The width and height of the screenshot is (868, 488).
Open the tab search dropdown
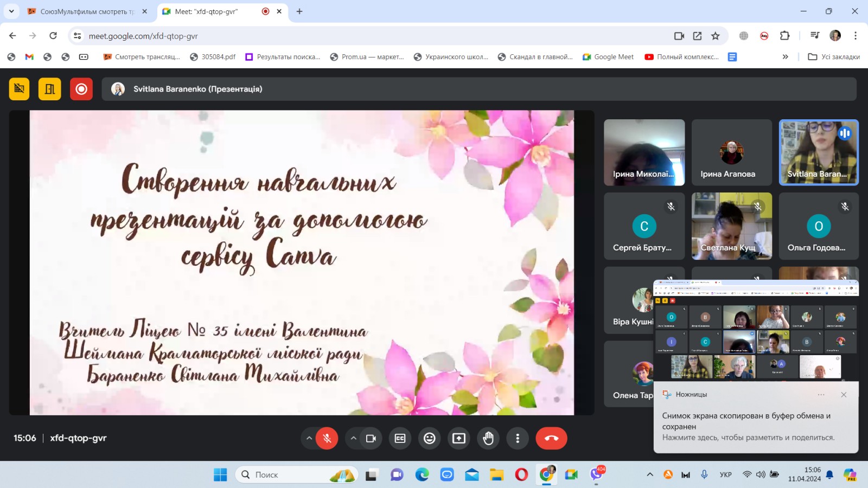11,11
